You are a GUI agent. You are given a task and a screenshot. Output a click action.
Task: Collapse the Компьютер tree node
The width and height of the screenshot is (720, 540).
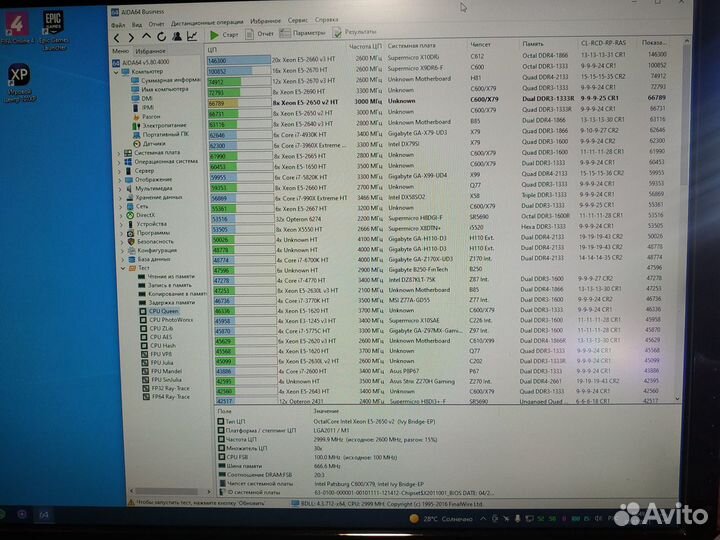(x=116, y=72)
